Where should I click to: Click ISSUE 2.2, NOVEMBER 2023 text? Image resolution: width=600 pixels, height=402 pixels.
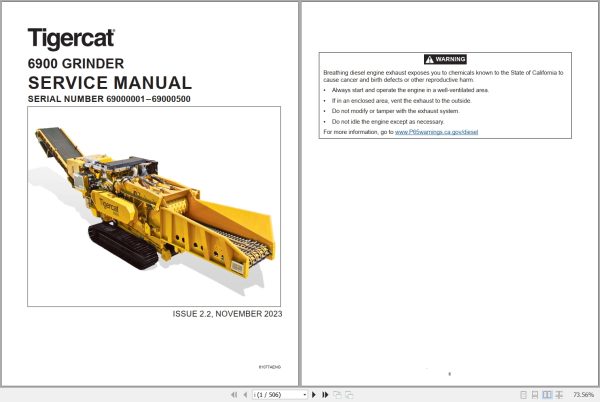(227, 314)
